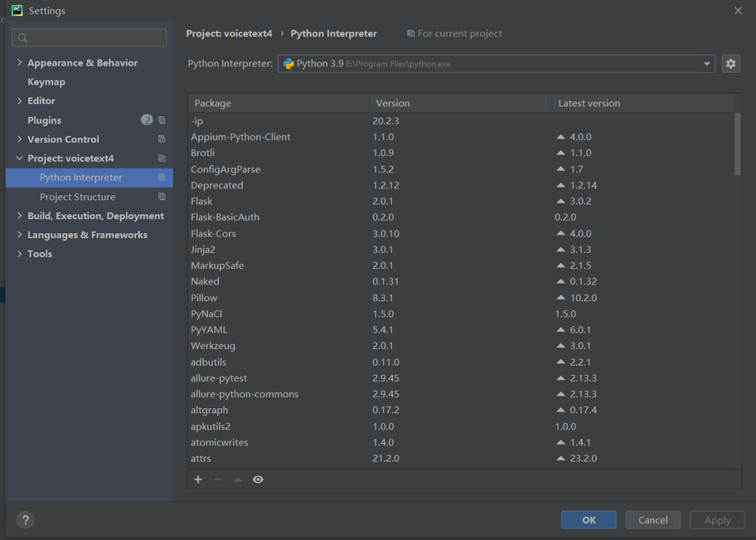Image resolution: width=756 pixels, height=540 pixels.
Task: Open the Plugins settings page
Action: click(44, 120)
